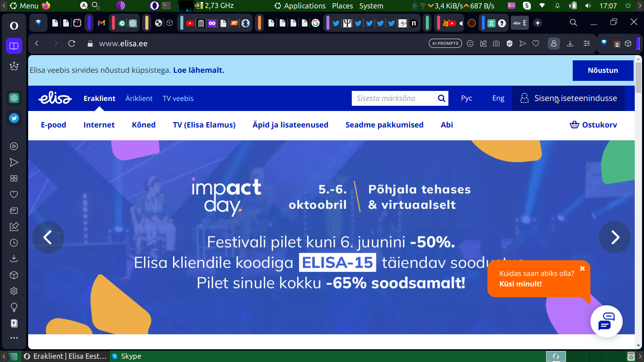This screenshot has height=362, width=644.
Task: Search open tabs with the magnifier icon
Action: (574, 23)
